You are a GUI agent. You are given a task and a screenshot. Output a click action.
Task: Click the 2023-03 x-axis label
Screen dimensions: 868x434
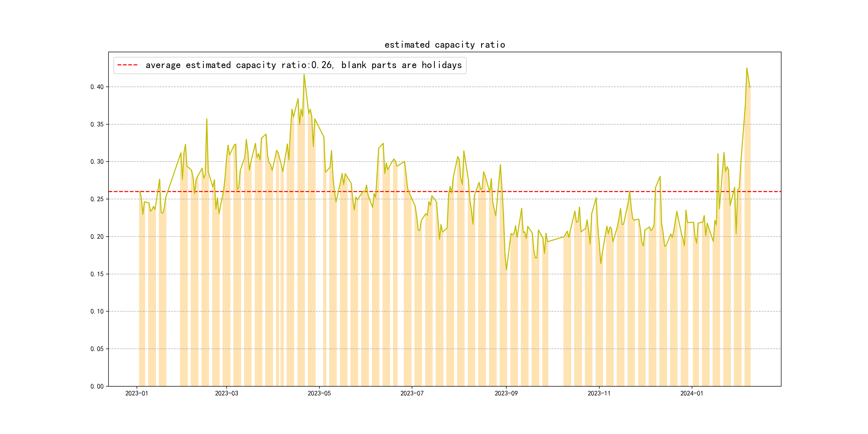pos(226,393)
